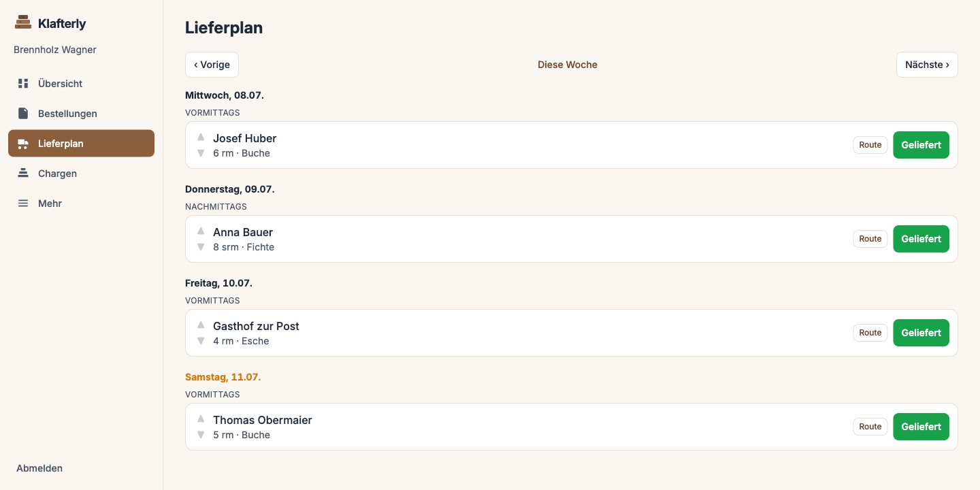980x490 pixels.
Task: Mark Thomas Obermaier order as Geliefert
Action: [x=921, y=427]
